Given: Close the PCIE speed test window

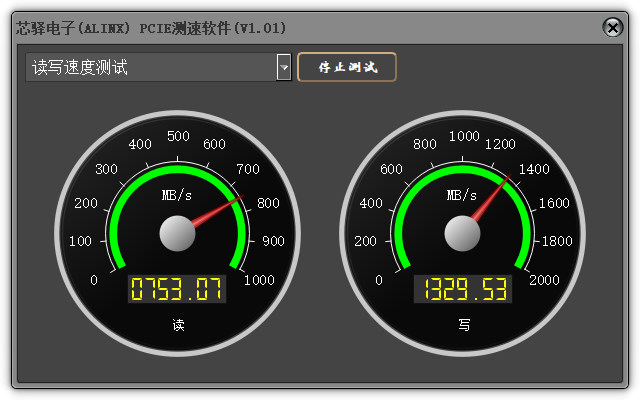Looking at the screenshot, I should pyautogui.click(x=612, y=28).
